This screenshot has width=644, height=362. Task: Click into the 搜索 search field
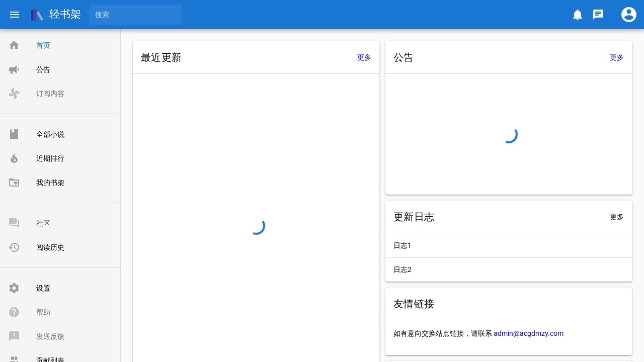coord(135,15)
